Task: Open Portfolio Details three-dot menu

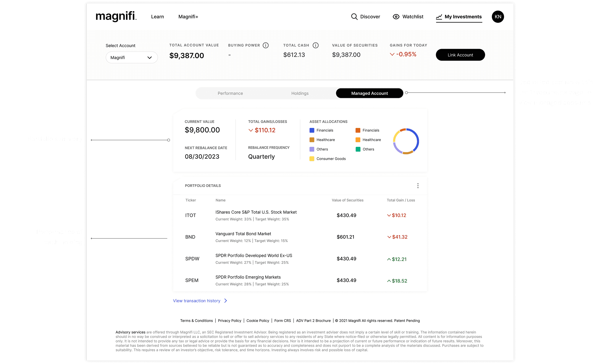Action: click(418, 186)
